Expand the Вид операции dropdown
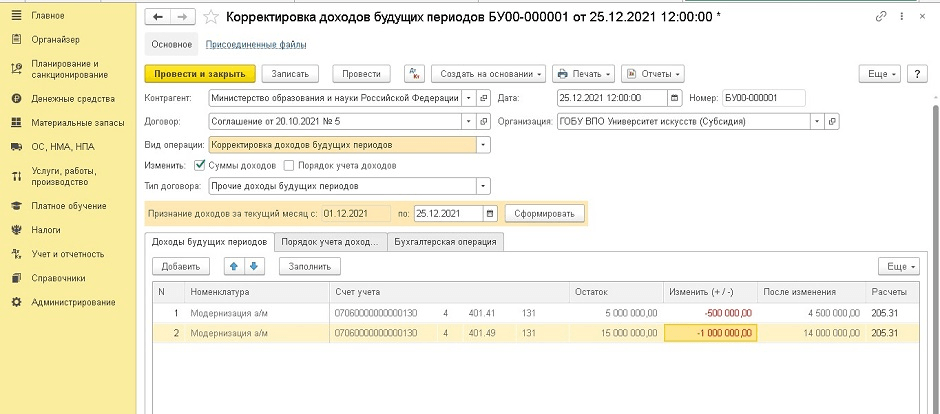940x414 pixels. click(x=484, y=144)
